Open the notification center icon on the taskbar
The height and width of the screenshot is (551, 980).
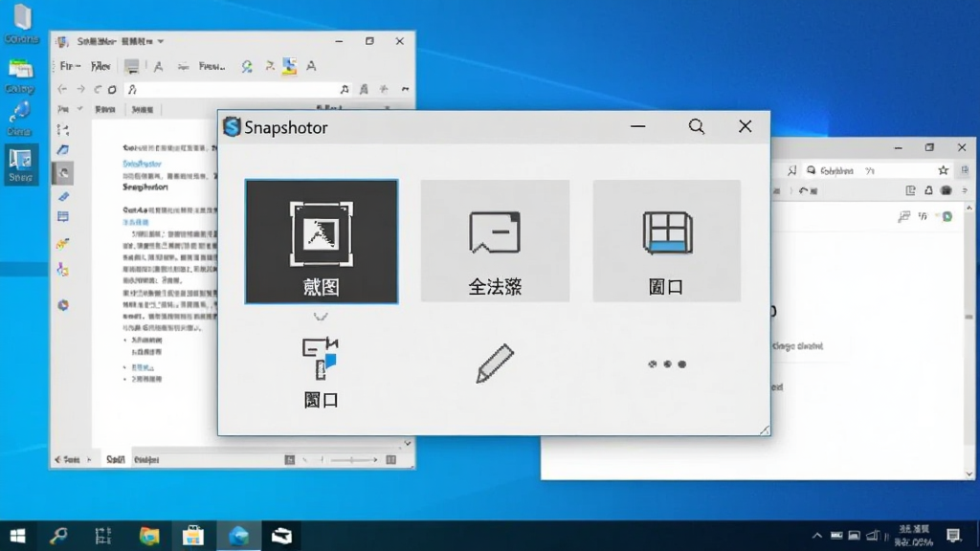click(954, 536)
